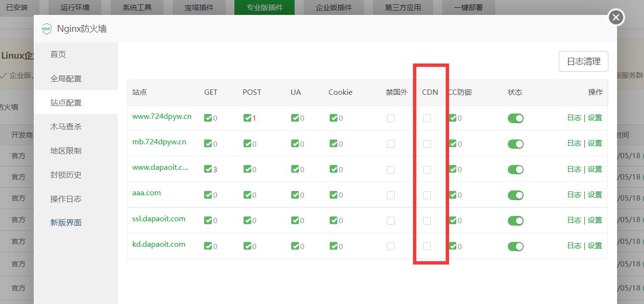Select 专业版插件 tab in background page

point(264,7)
